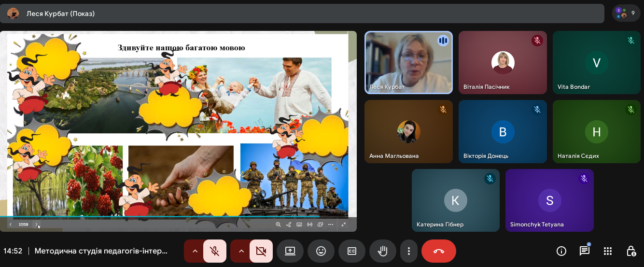Open the activities grid icon
Viewport: 644px width, 267px height.
608,251
